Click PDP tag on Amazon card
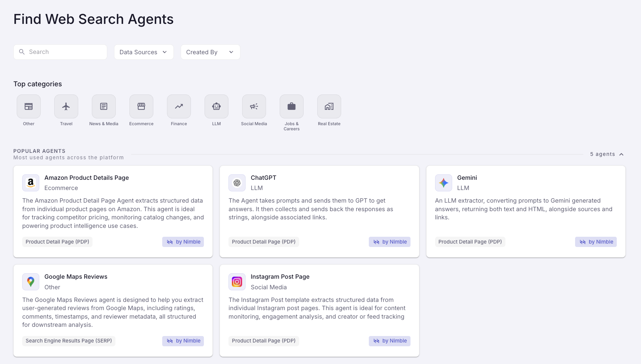The width and height of the screenshot is (641, 364). [57, 242]
